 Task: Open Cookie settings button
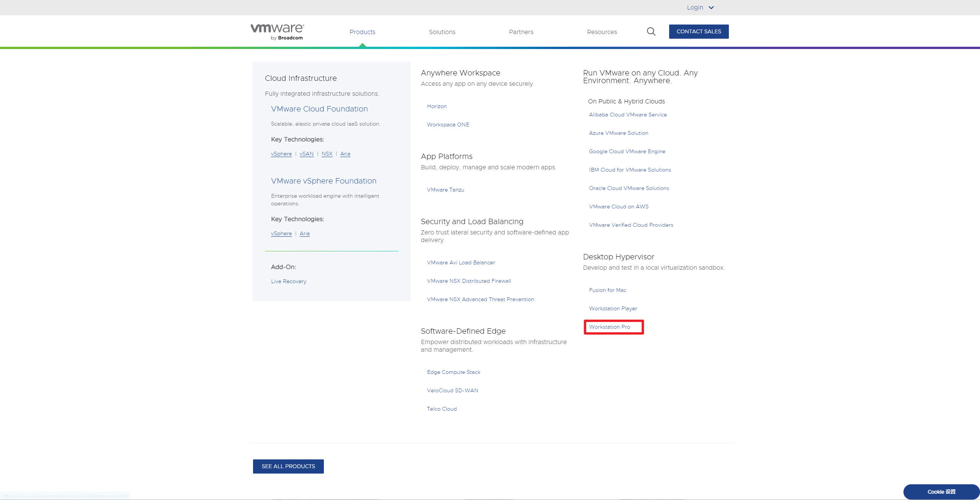[x=941, y=492]
